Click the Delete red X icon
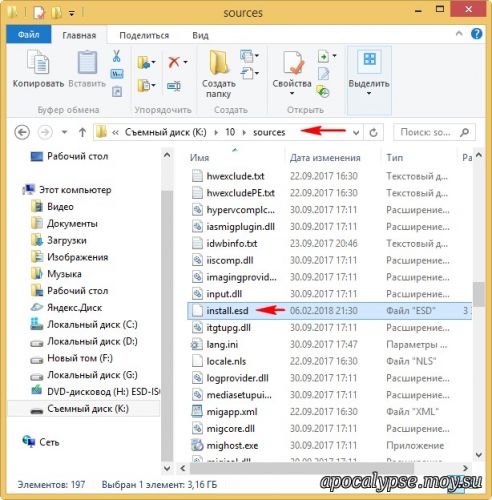This screenshot has height=500, width=492. pos(174,62)
